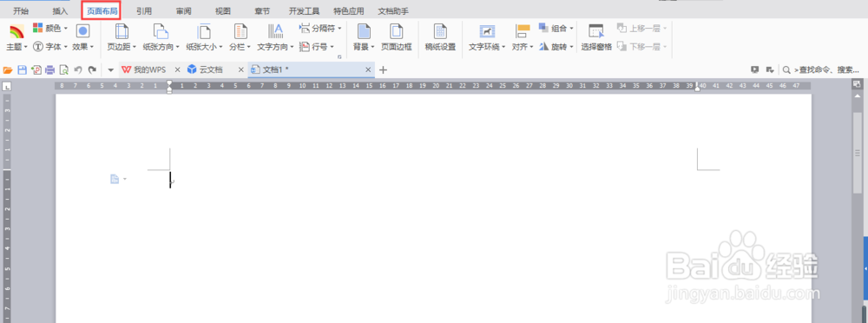Open page setup dialog launcher
Viewport: 868px width, 323px height.
point(339,56)
